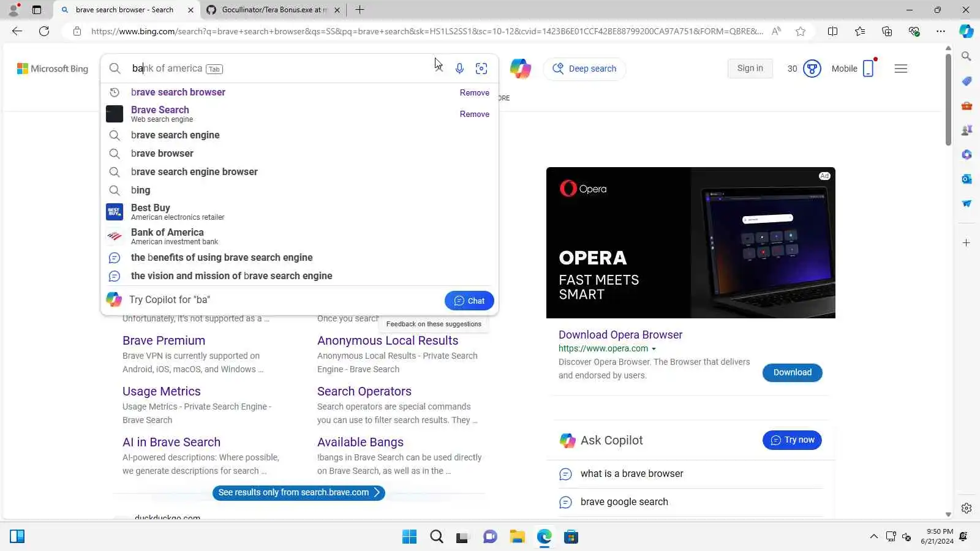The height and width of the screenshot is (551, 980).
Task: Expand opera.com URL dropdown arrow
Action: coord(654,349)
